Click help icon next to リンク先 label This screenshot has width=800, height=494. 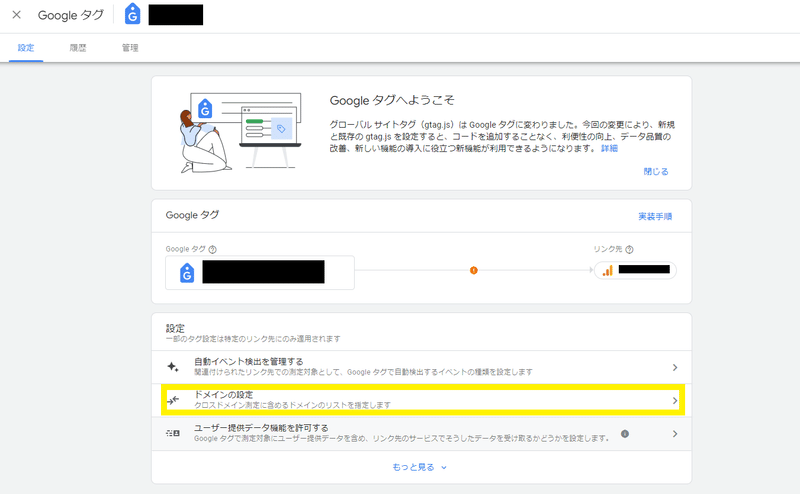(x=630, y=250)
